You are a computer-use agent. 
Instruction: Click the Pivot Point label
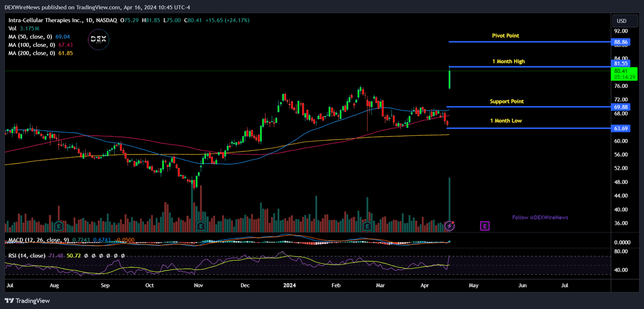tap(506, 35)
